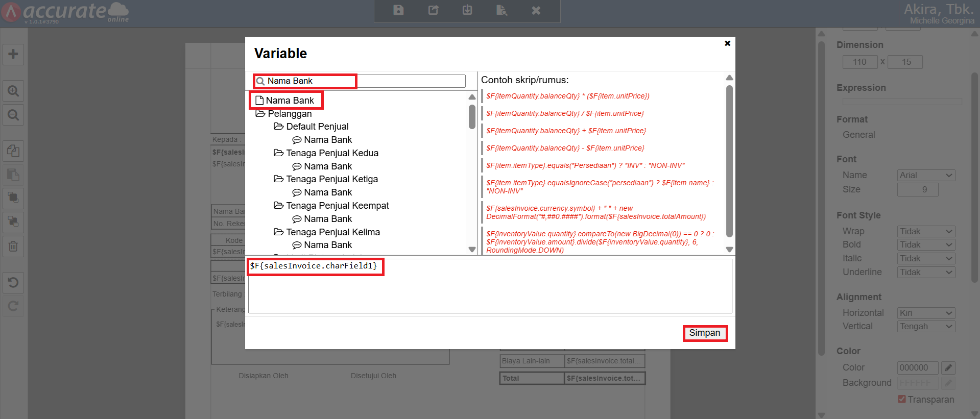The image size is (980, 419).
Task: Click the zoom in magnifier icon
Action: (13, 91)
